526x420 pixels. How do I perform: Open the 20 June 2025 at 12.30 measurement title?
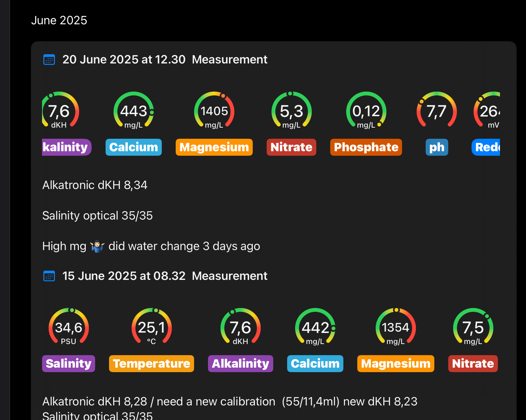tap(165, 60)
